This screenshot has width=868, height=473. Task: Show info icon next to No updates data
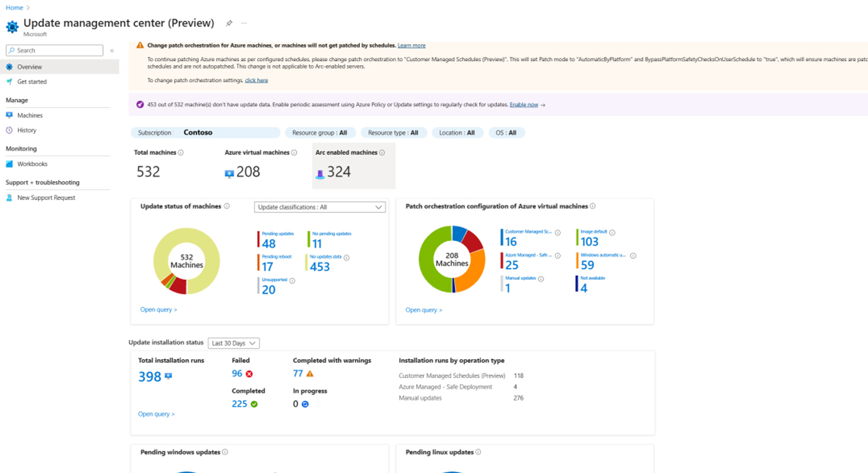point(346,258)
